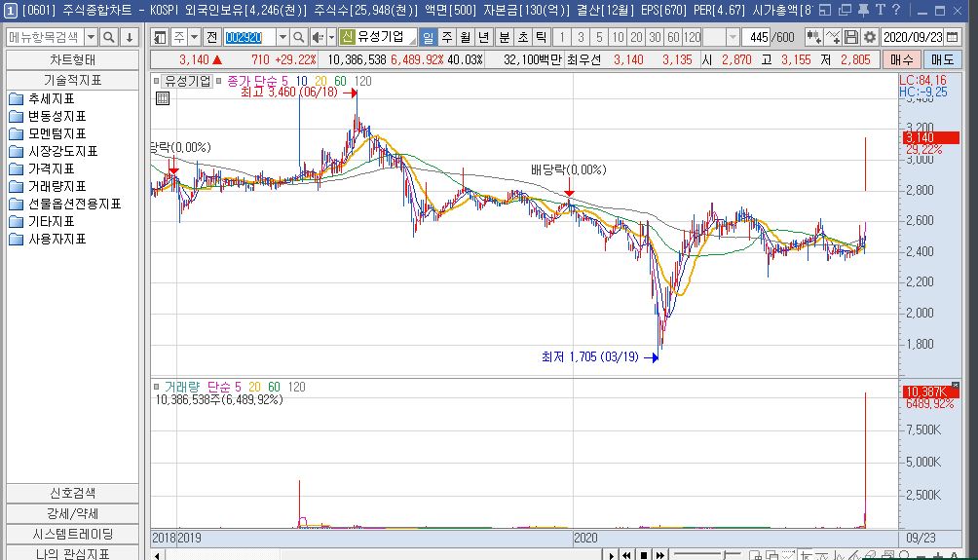The height and width of the screenshot is (560, 978).
Task: Click the green 신 badge icon
Action: tap(347, 37)
